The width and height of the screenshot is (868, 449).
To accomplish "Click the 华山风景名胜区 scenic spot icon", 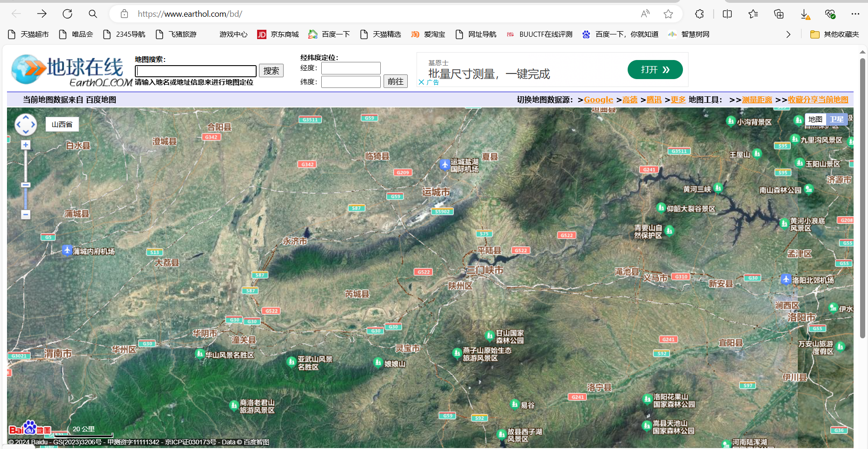I will 200,354.
